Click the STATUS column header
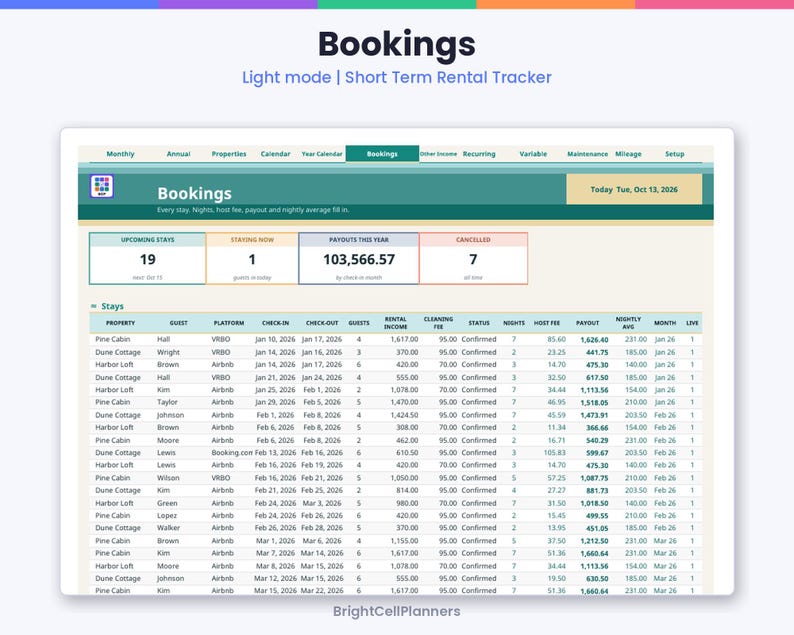This screenshot has width=794, height=635. (x=479, y=323)
